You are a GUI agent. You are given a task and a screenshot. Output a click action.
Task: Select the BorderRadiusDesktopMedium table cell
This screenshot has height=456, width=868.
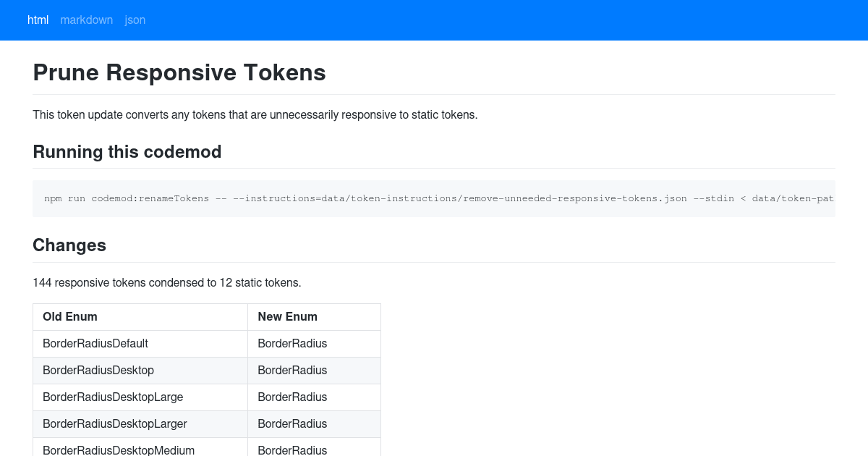pos(119,449)
